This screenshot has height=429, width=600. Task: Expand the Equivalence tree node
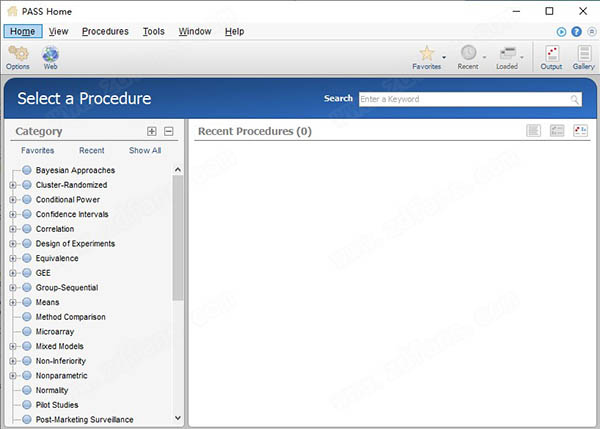pos(13,259)
